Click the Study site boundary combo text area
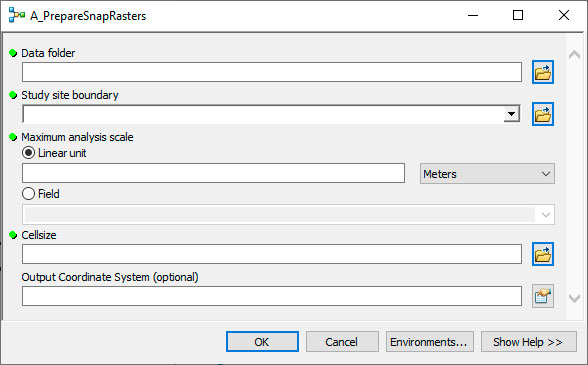 [262, 114]
